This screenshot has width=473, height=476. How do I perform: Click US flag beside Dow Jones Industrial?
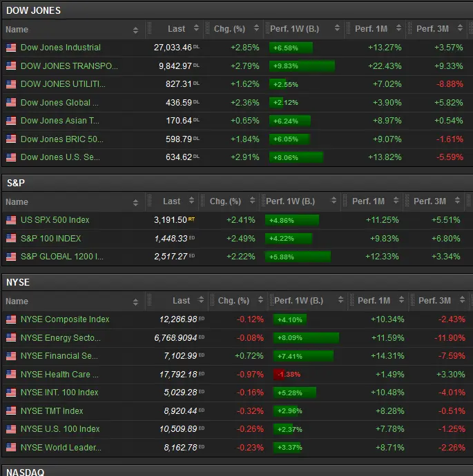pyautogui.click(x=11, y=48)
